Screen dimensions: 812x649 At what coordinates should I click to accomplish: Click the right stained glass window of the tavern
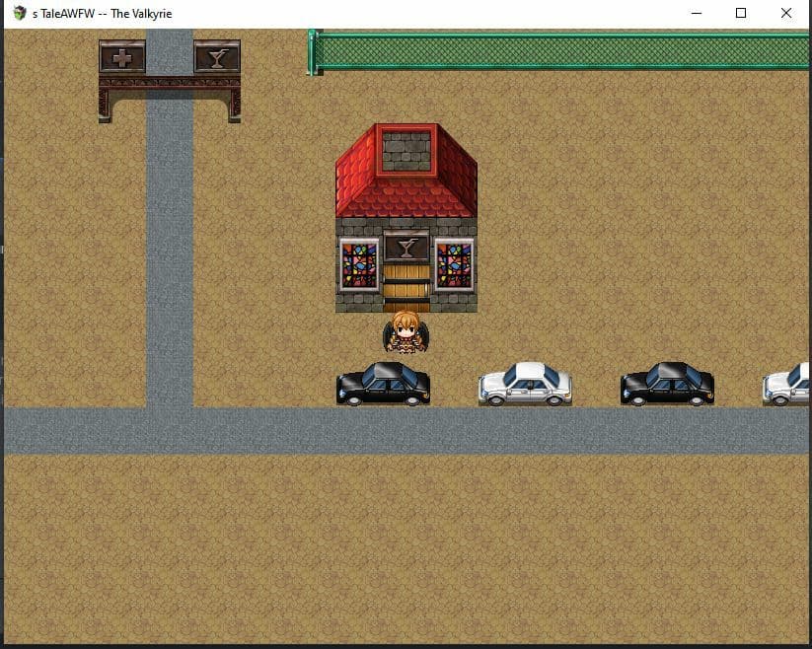click(454, 265)
